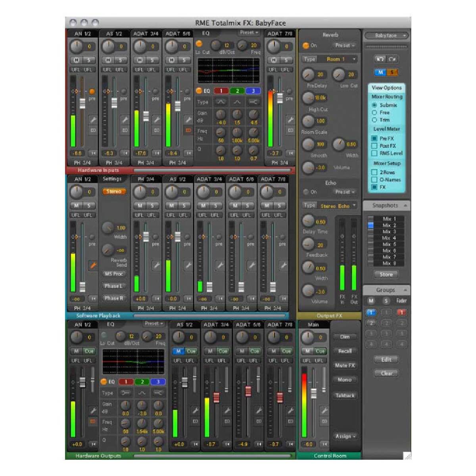The image size is (476, 476).
Task: Click the Reverb PreDelay knob
Action: coord(308,74)
